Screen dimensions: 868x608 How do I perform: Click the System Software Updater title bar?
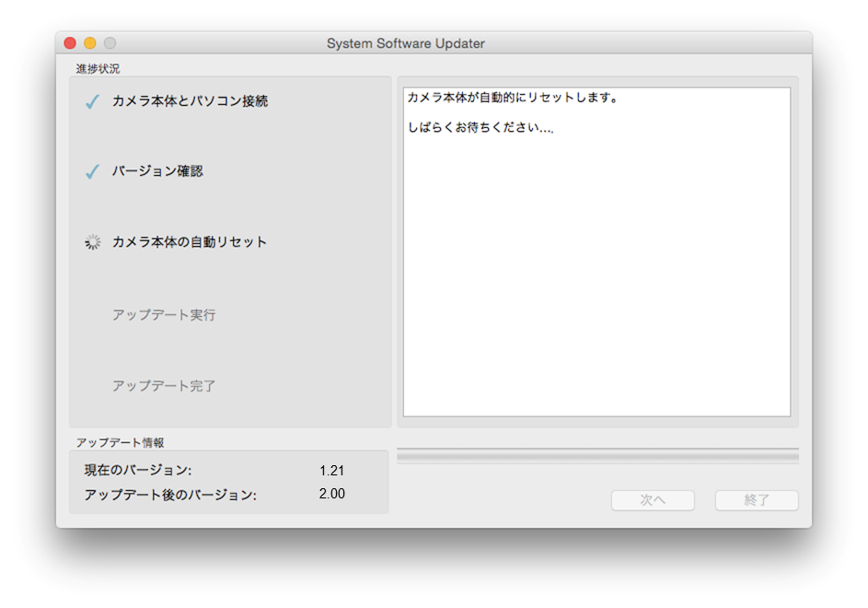click(405, 43)
